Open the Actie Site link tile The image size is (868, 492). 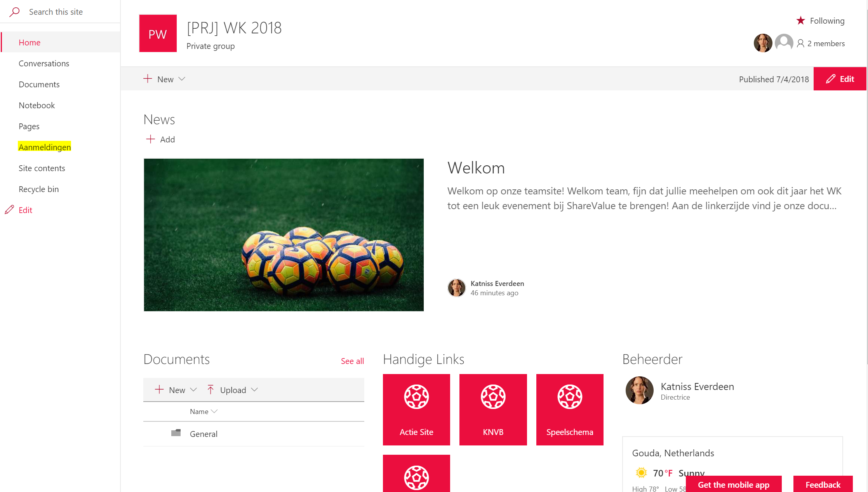coord(416,409)
